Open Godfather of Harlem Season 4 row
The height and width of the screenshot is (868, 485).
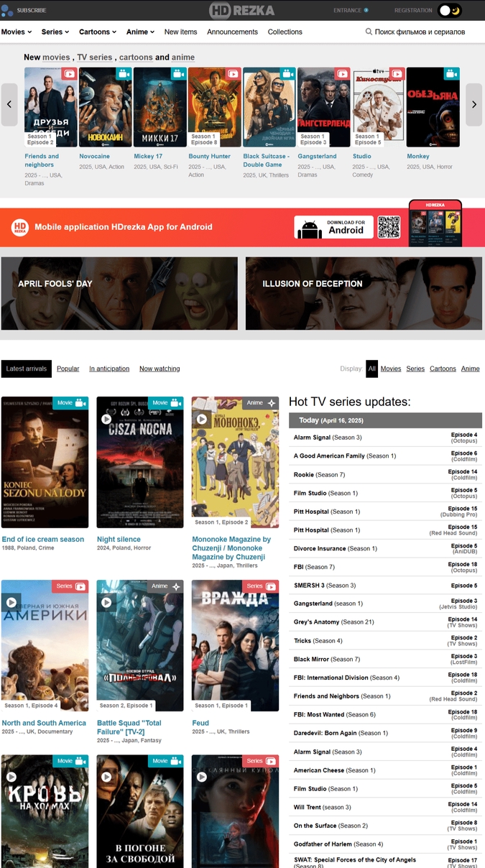tap(386, 844)
